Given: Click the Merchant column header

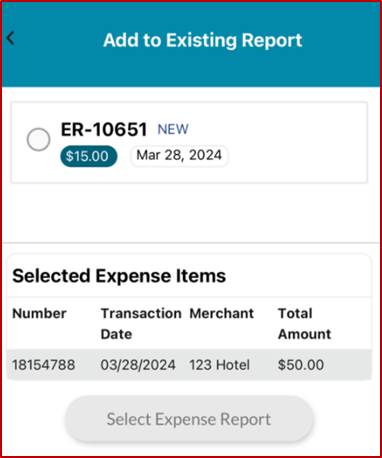Looking at the screenshot, I should [222, 314].
